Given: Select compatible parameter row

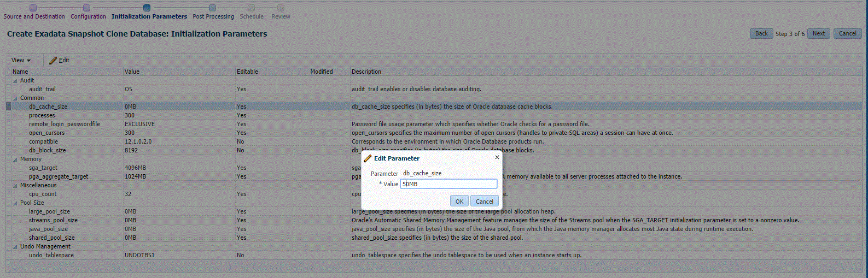Looking at the screenshot, I should pyautogui.click(x=434, y=141).
